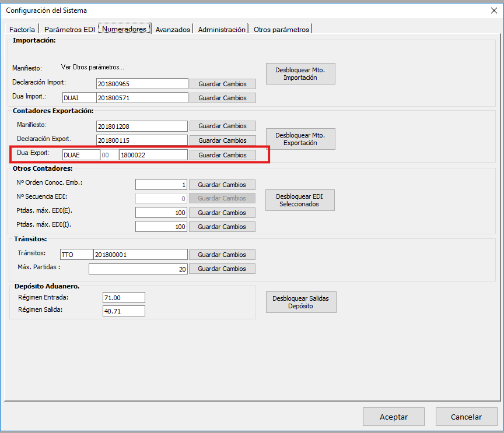504x433 pixels.
Task: Click Desbloquear Mto. Exportación button
Action: pyautogui.click(x=300, y=139)
